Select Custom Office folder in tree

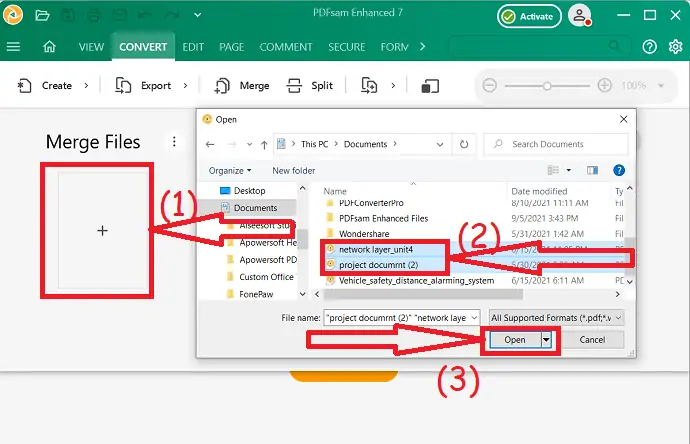[260, 277]
